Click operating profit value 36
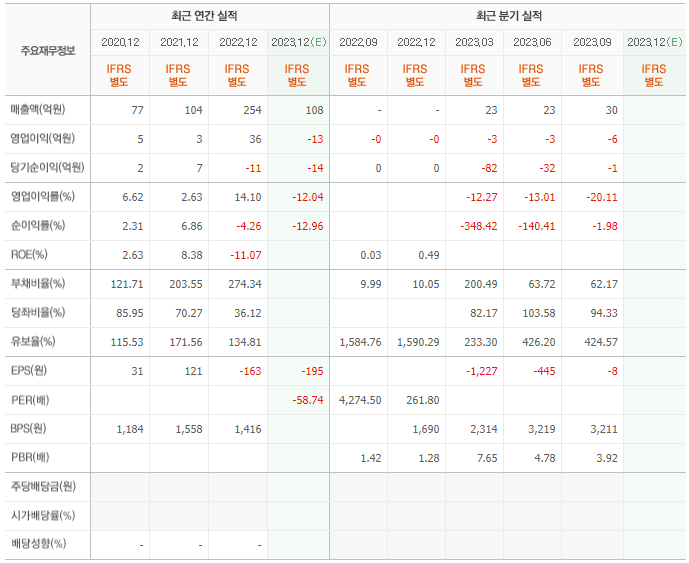This screenshot has height=563, width=689. 255,139
